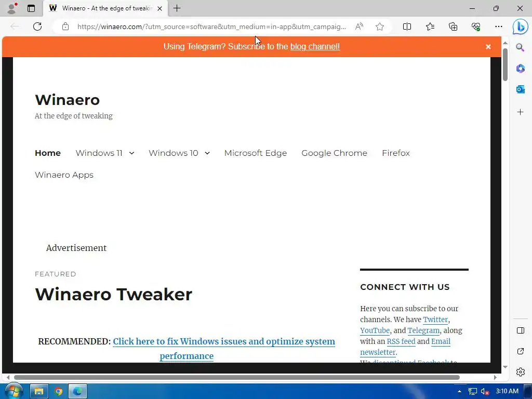This screenshot has width=532, height=399.
Task: Open the Telegram link in Connect section
Action: click(423, 330)
